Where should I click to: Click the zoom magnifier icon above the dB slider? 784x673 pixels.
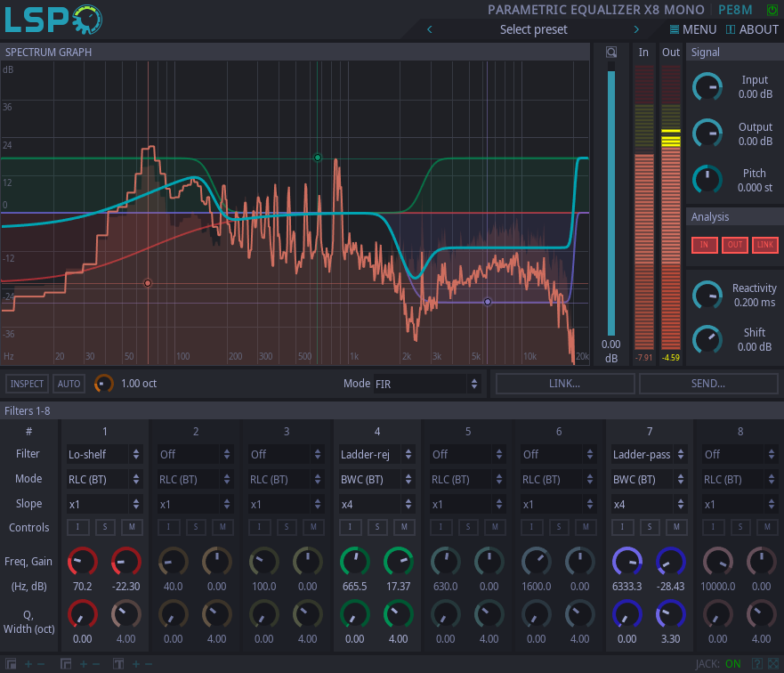tap(611, 53)
